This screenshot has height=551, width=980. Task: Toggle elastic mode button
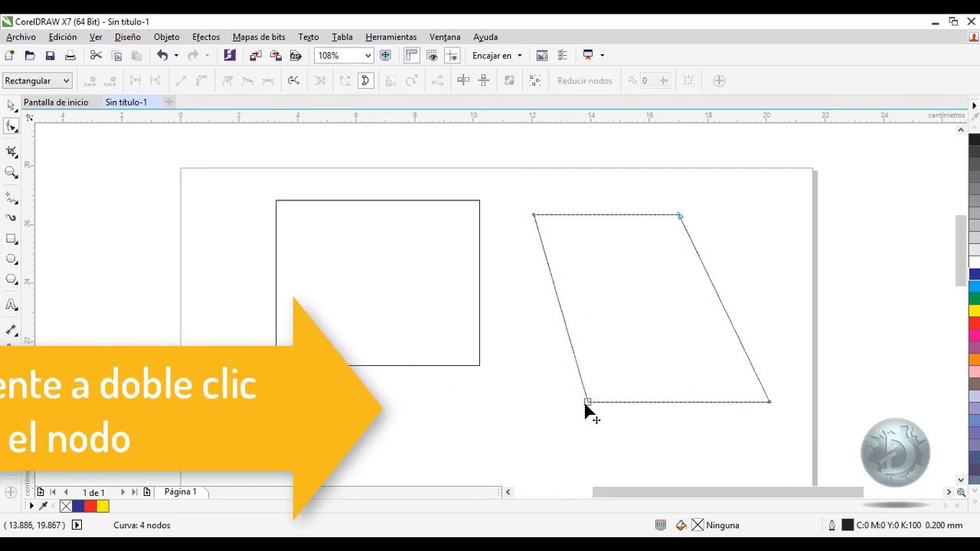509,80
